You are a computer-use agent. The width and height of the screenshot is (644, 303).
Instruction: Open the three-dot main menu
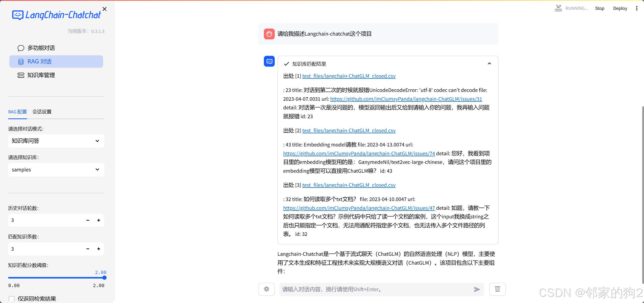click(x=637, y=8)
